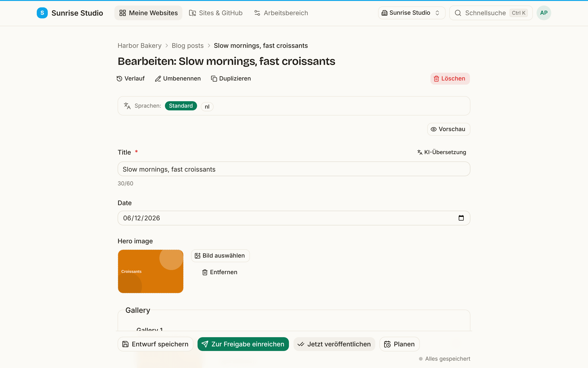Image resolution: width=588 pixels, height=368 pixels.
Task: Click KI-Übersetzung for the Title
Action: [x=442, y=152]
